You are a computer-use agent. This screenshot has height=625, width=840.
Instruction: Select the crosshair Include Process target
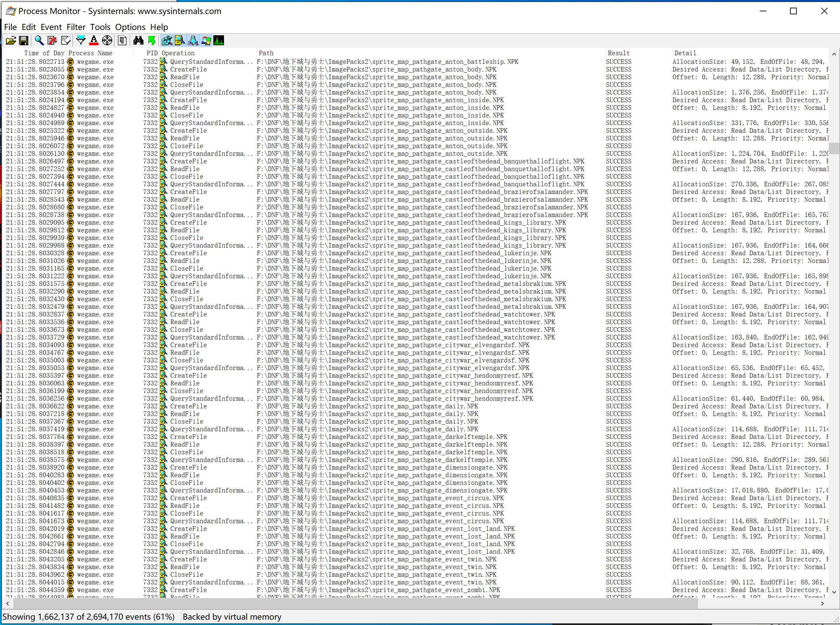tap(107, 41)
